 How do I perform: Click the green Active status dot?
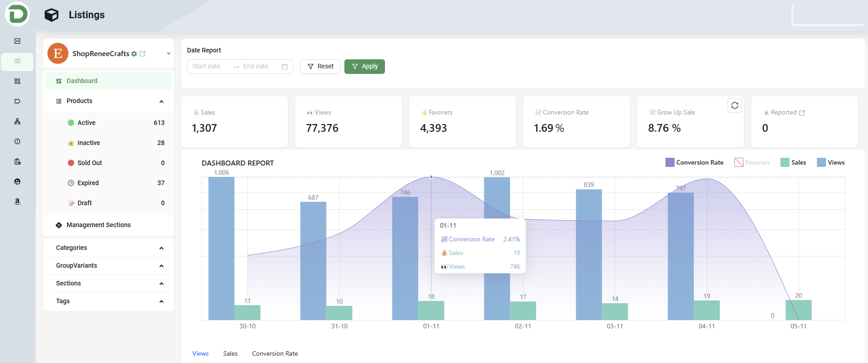click(x=71, y=123)
